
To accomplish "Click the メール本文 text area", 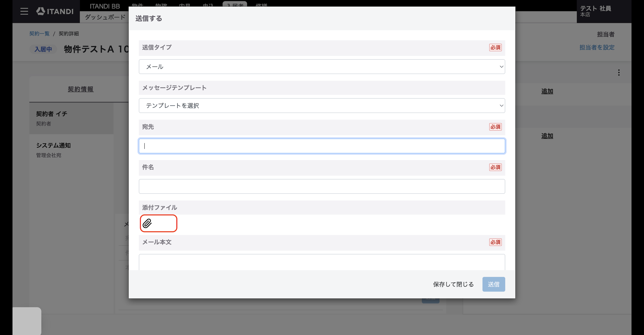I will pyautogui.click(x=322, y=262).
